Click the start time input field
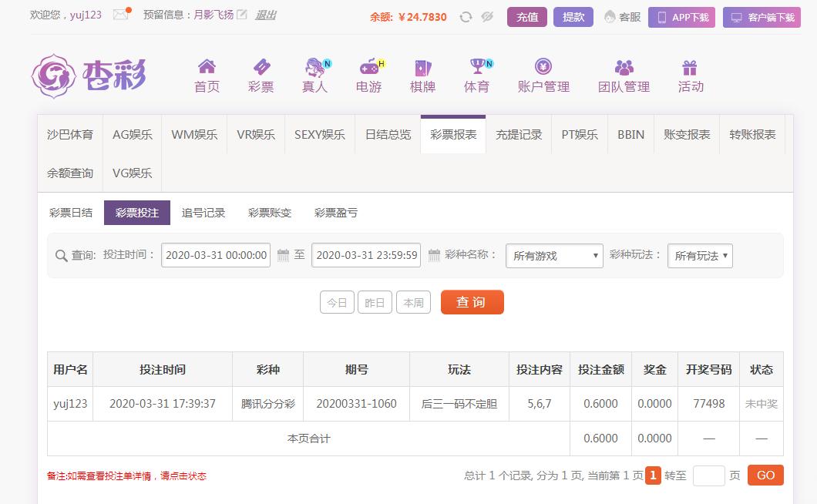Viewport: 817px width, 504px height. (216, 255)
